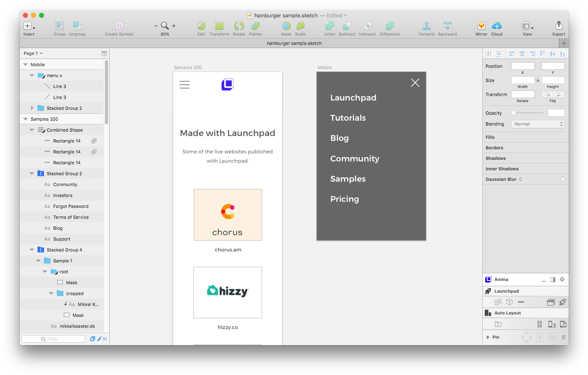The width and height of the screenshot is (588, 375).
Task: Click the align left edges icon
Action: (x=512, y=54)
